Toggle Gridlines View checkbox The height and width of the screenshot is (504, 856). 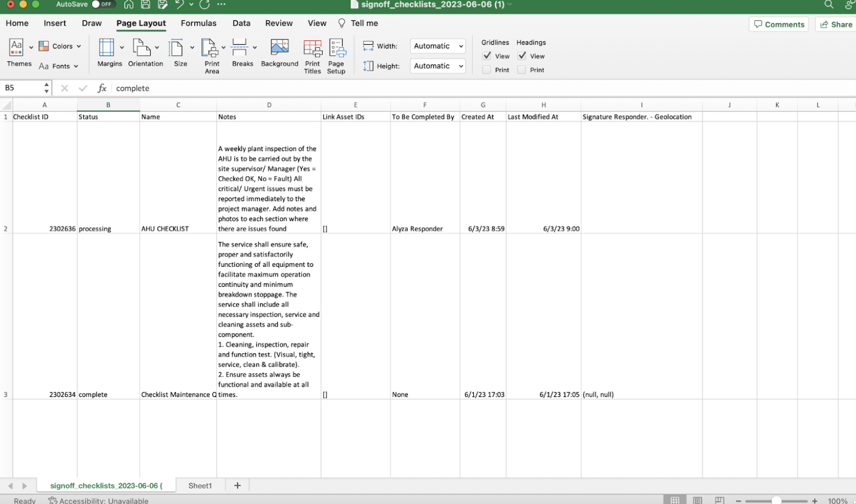(487, 56)
